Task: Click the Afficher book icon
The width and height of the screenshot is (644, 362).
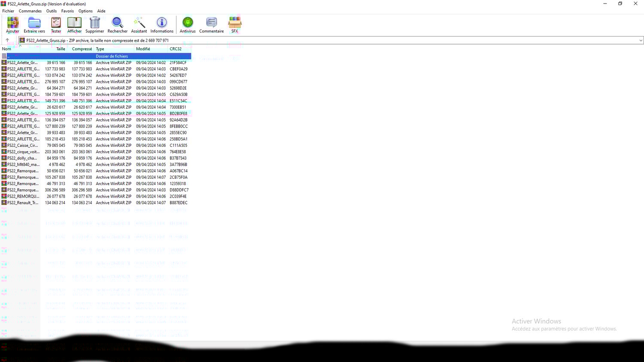Action: click(x=74, y=22)
